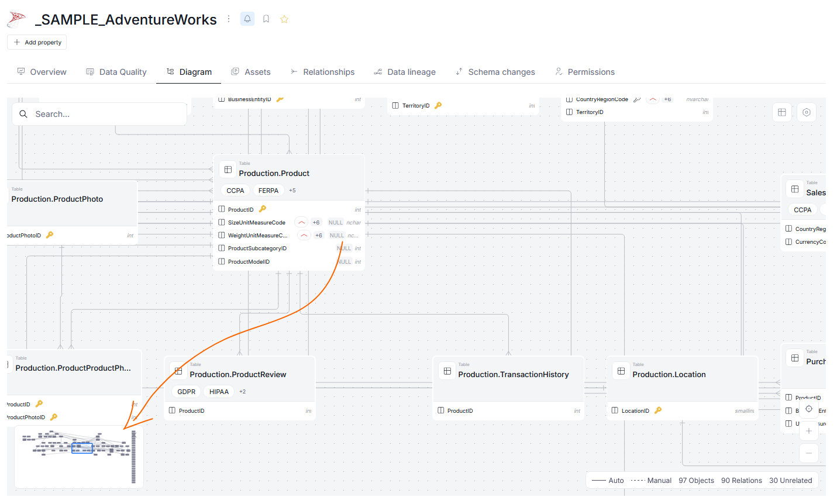
Task: Click the FERPA tag on Production.Product
Action: click(268, 191)
